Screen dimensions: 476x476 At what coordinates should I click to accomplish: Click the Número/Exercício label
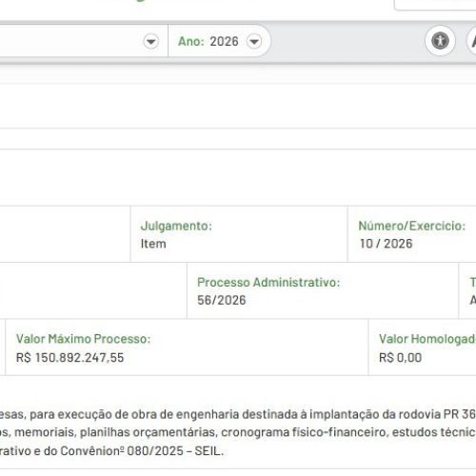tap(412, 226)
